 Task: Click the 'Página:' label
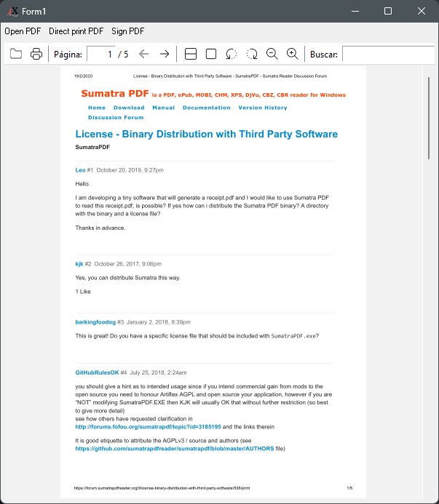pyautogui.click(x=68, y=55)
